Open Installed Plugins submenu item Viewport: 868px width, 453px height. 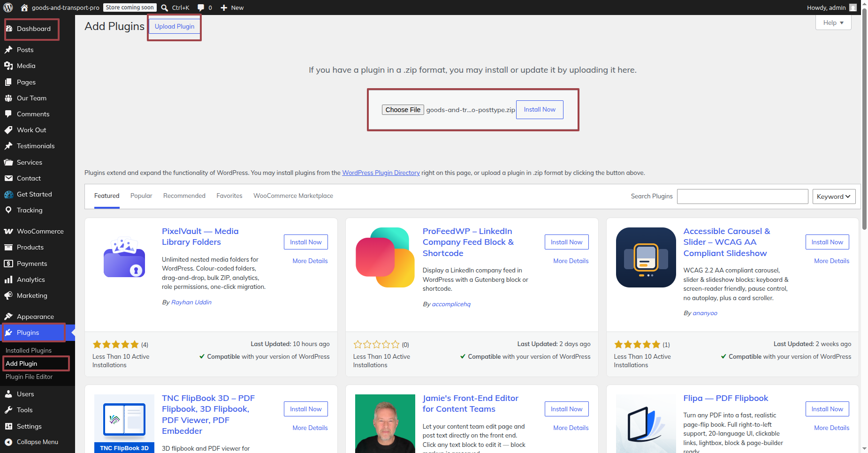(29, 350)
